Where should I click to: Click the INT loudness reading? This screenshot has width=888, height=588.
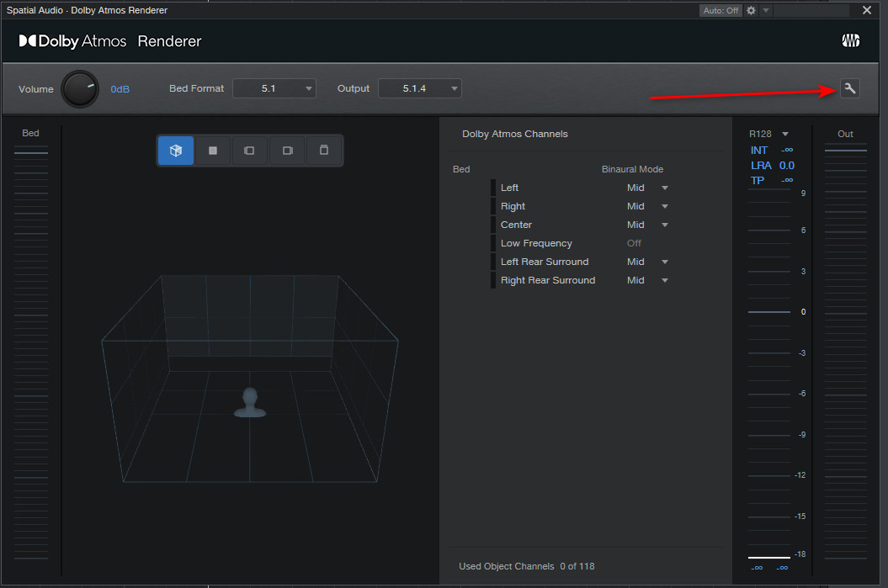click(x=771, y=150)
